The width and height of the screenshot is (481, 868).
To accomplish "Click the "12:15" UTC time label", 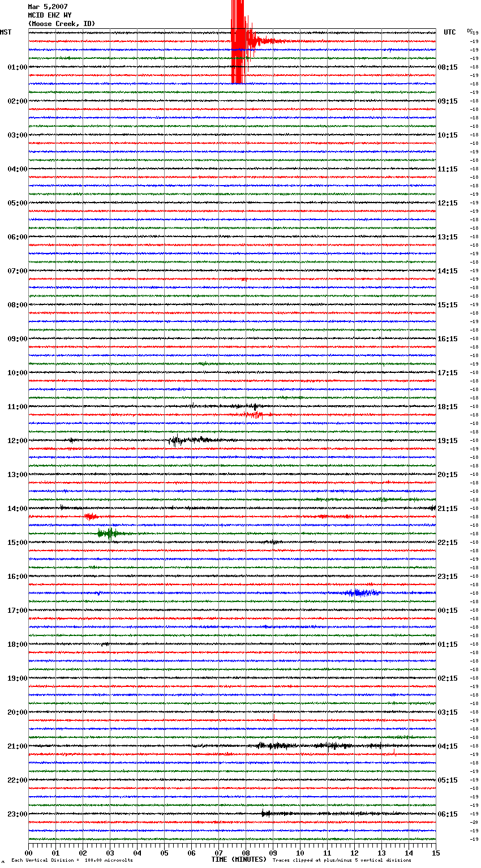I will pyautogui.click(x=448, y=203).
